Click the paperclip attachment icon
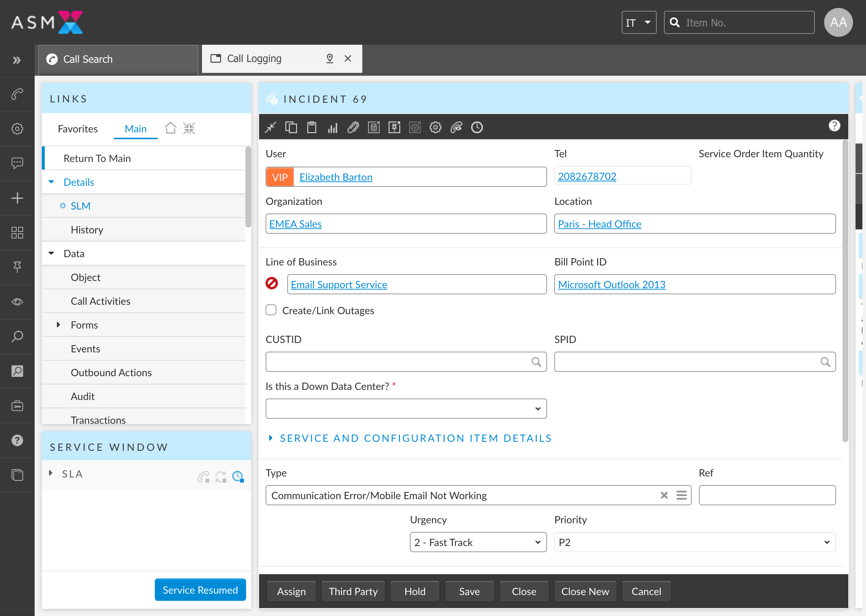This screenshot has width=866, height=616. (x=353, y=127)
